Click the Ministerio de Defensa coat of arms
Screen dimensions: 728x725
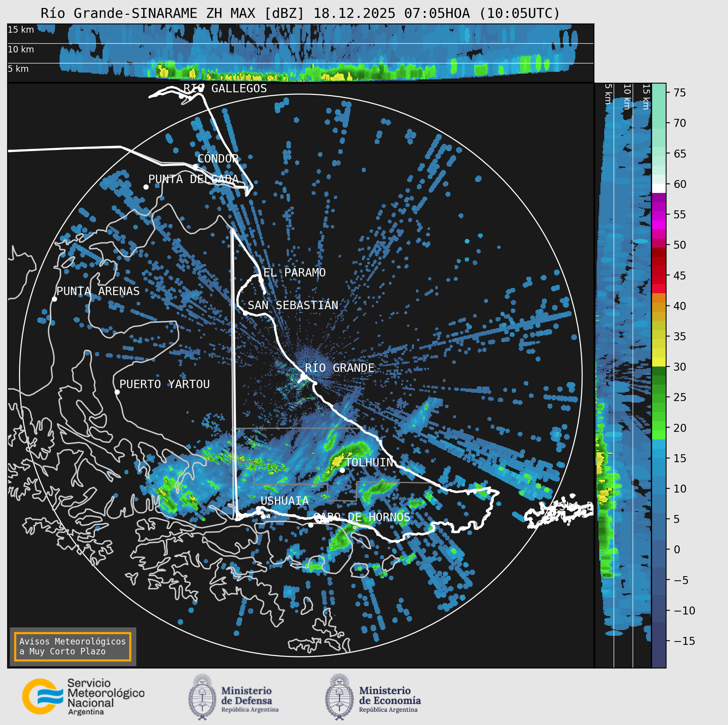202,697
